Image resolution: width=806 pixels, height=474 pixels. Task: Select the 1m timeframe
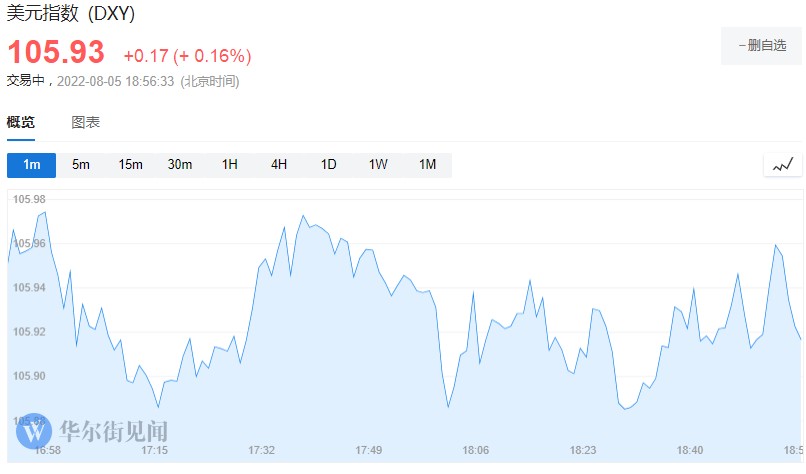[x=31, y=165]
